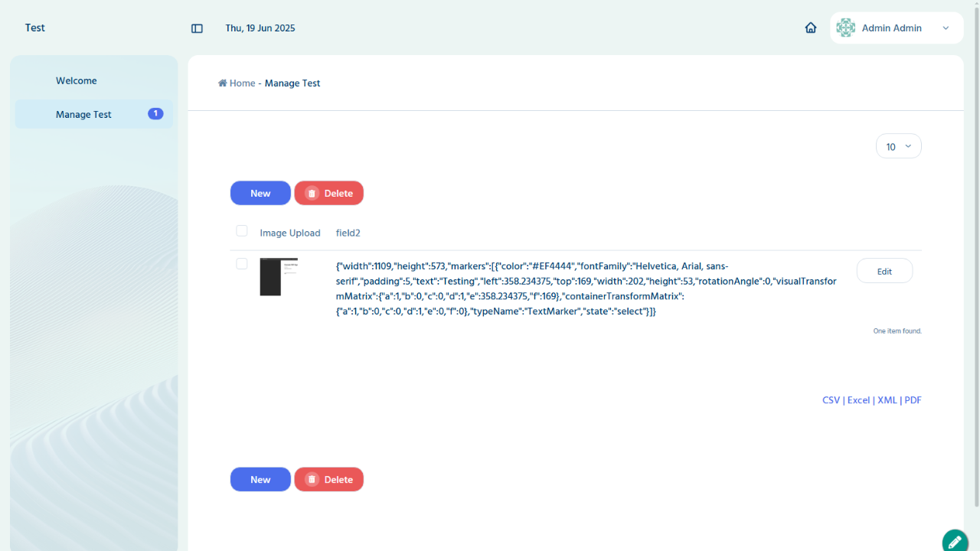Open the page size dropdown showing 10

point(898,146)
